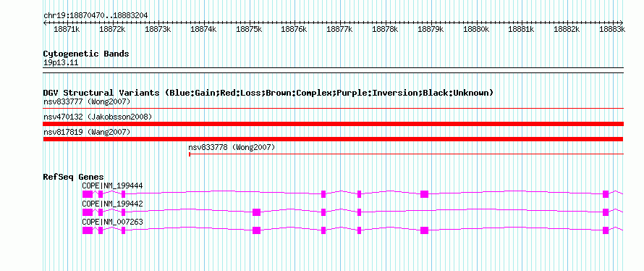Click the 18871k ruler tick label

67,29
